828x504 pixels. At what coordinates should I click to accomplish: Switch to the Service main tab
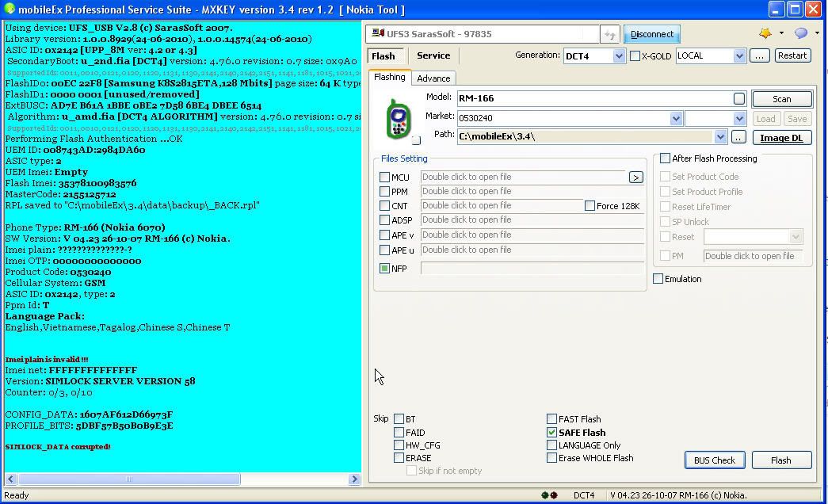pyautogui.click(x=433, y=55)
